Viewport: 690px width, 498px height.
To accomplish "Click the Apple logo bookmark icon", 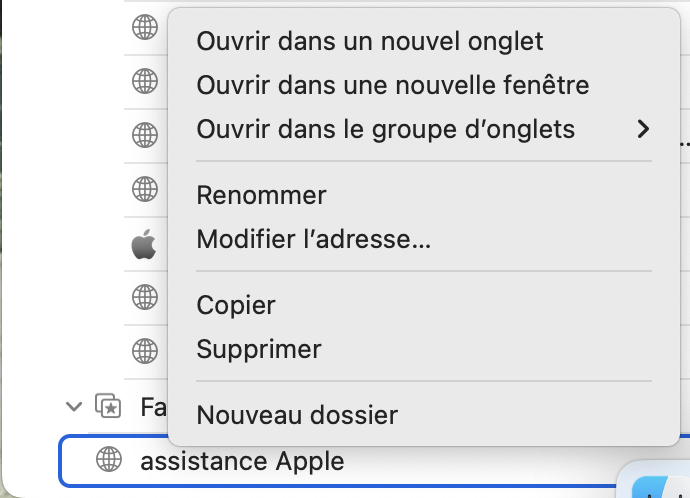I will pyautogui.click(x=145, y=243).
